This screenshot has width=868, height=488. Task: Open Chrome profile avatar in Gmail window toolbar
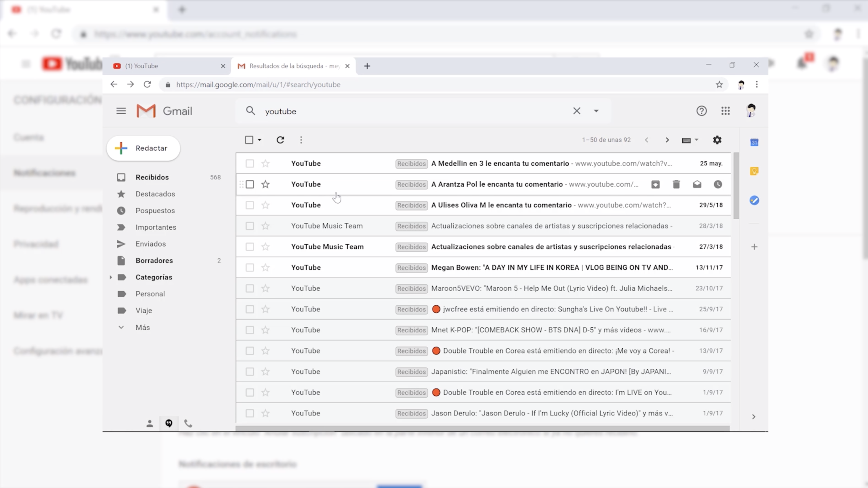point(741,85)
